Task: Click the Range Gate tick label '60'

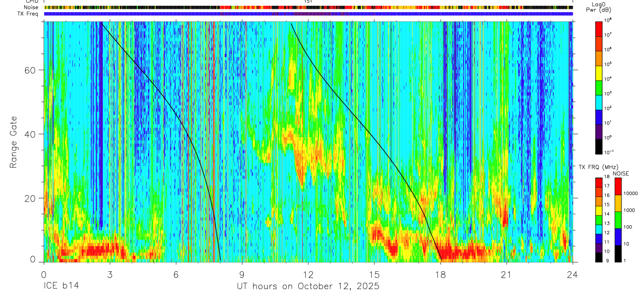Action: 31,70
